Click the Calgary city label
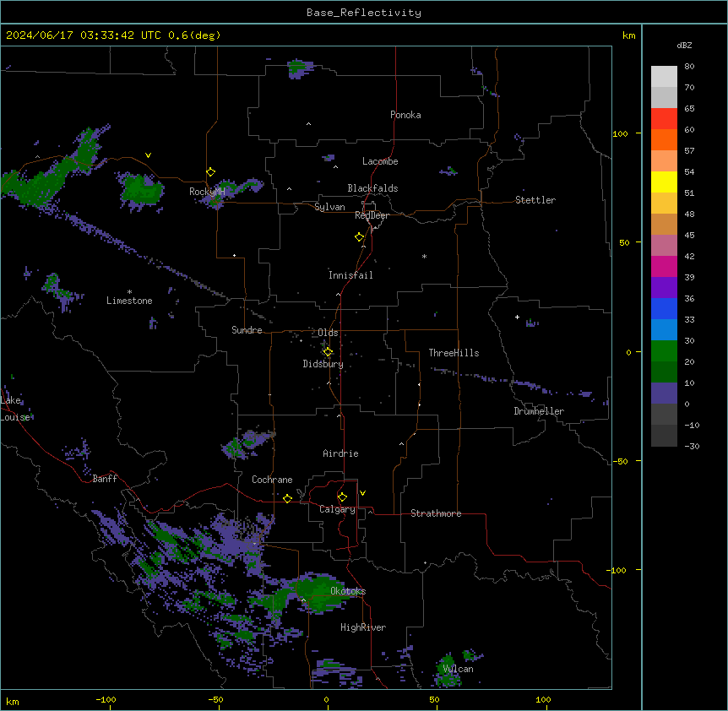Viewport: 728px width, 711px height. [x=337, y=509]
